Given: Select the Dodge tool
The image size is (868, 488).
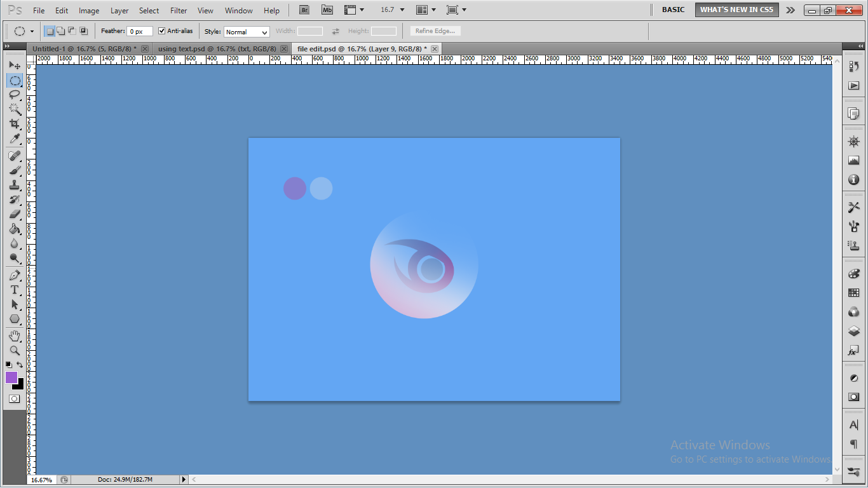Looking at the screenshot, I should pos(14,258).
